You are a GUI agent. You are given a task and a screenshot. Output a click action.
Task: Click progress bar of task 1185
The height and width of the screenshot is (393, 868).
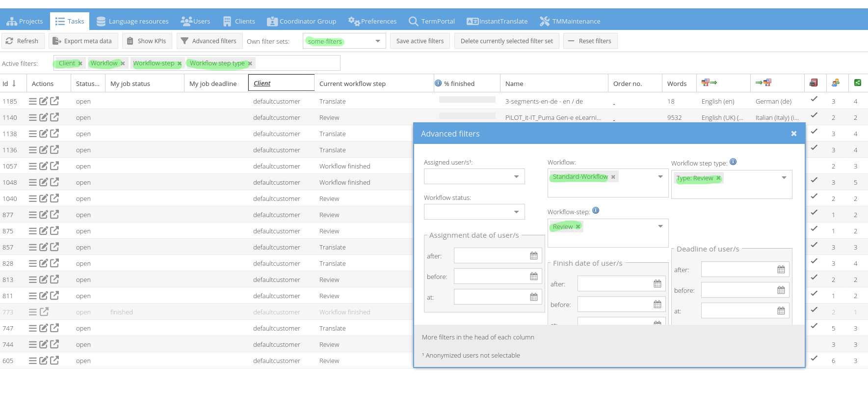(x=467, y=100)
